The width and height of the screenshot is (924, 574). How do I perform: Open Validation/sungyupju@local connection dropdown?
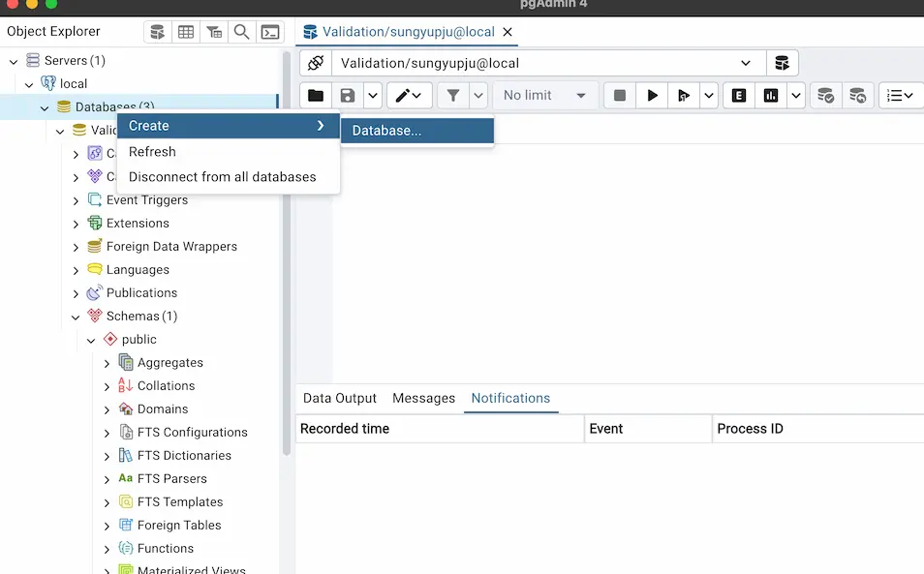pos(549,63)
